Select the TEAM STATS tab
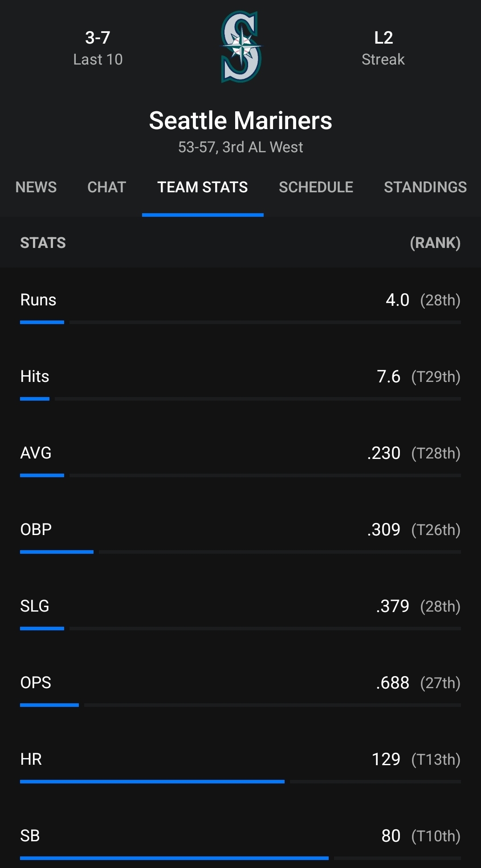The height and width of the screenshot is (868, 481). [203, 187]
